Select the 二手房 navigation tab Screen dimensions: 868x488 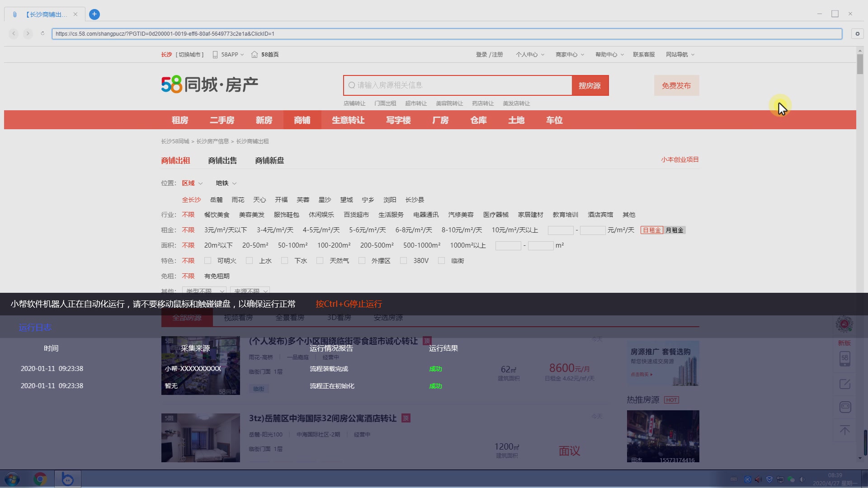point(222,120)
